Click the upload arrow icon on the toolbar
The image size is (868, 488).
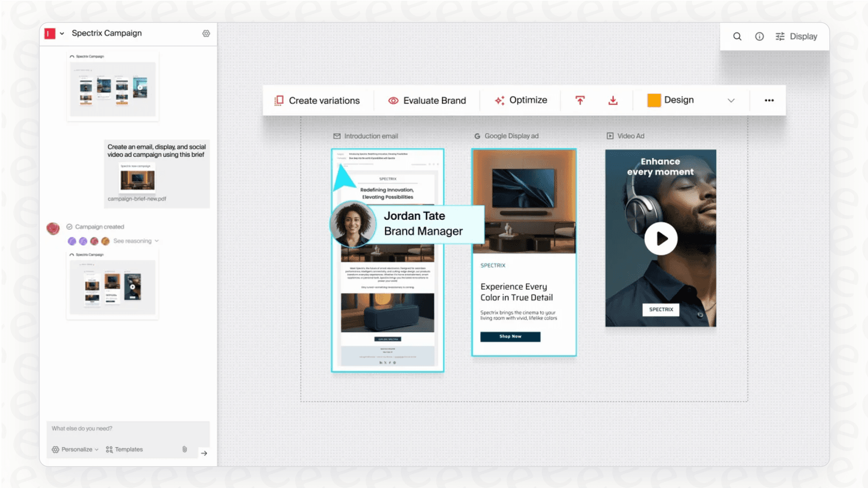(580, 100)
